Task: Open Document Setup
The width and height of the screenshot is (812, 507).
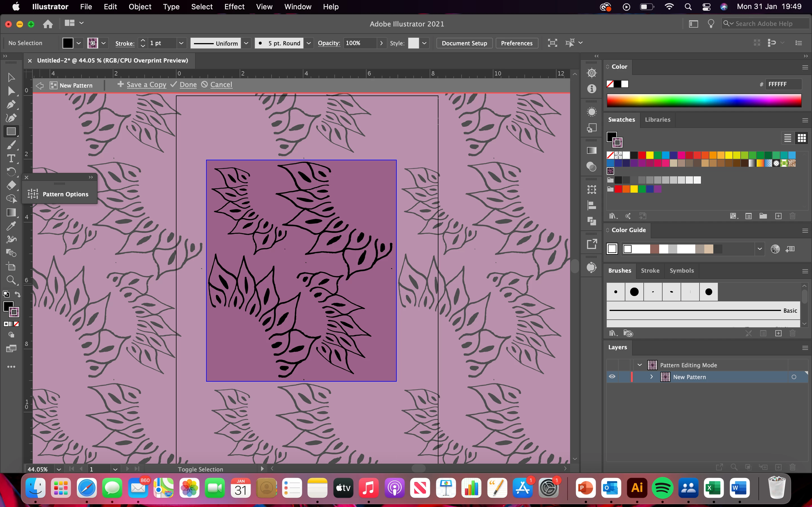Action: click(x=464, y=43)
